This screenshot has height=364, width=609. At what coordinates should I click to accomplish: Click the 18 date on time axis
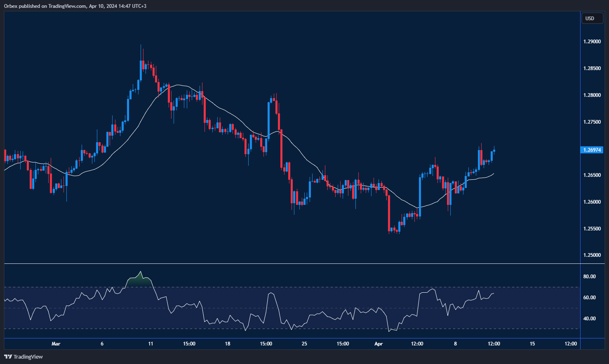pos(228,344)
